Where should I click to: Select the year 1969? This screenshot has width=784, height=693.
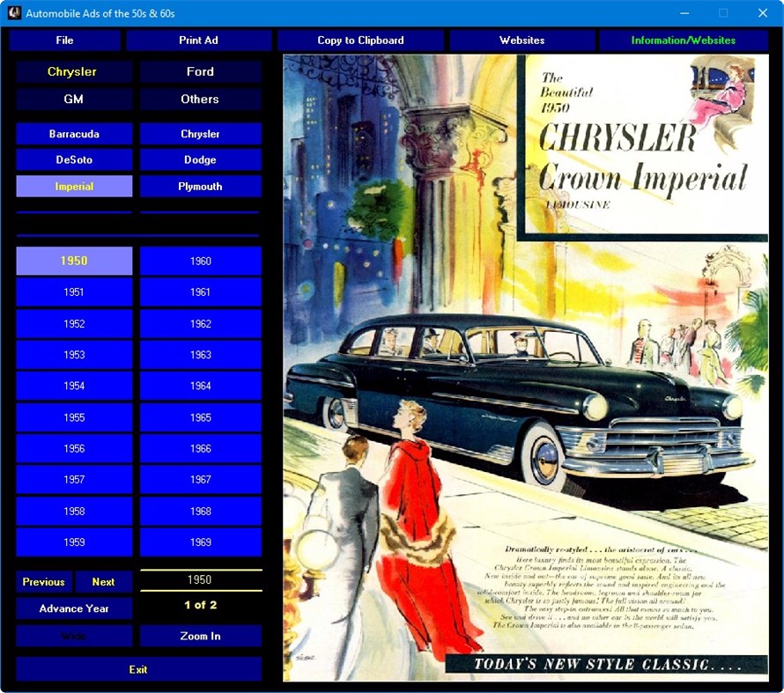200,542
